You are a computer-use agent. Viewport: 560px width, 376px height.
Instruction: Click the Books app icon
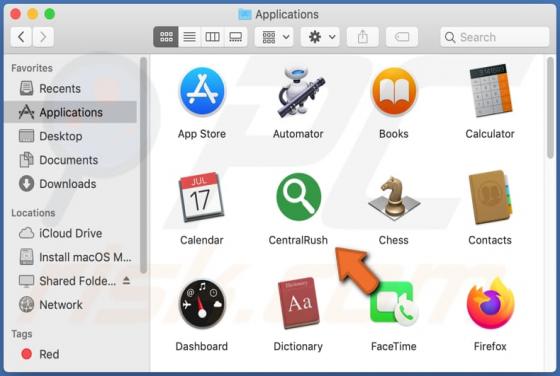(x=394, y=92)
